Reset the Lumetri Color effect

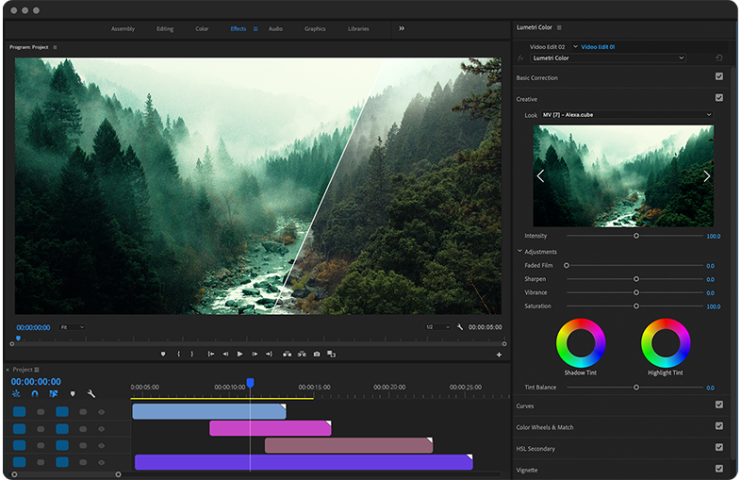click(x=719, y=58)
